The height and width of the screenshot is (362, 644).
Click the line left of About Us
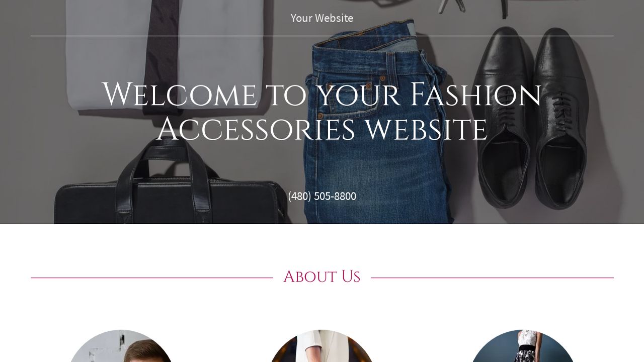pyautogui.click(x=152, y=278)
